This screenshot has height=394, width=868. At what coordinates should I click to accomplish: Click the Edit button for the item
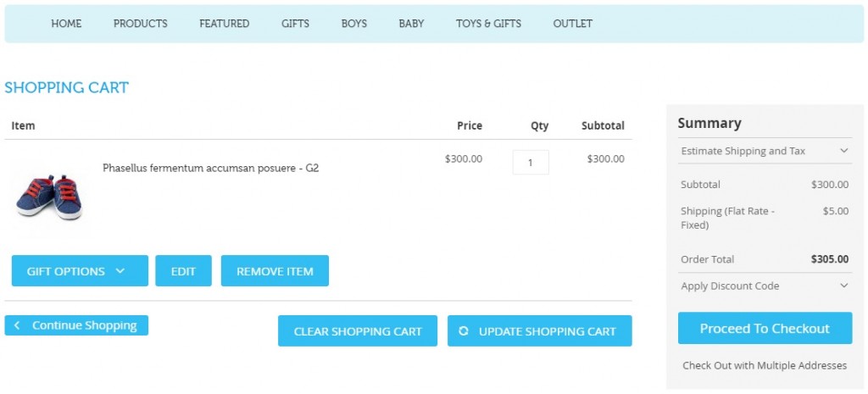coord(183,271)
